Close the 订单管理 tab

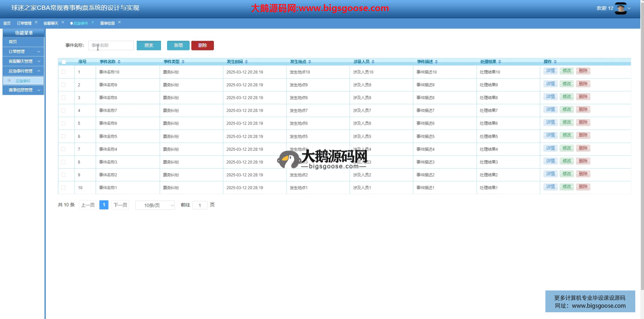pyautogui.click(x=36, y=22)
